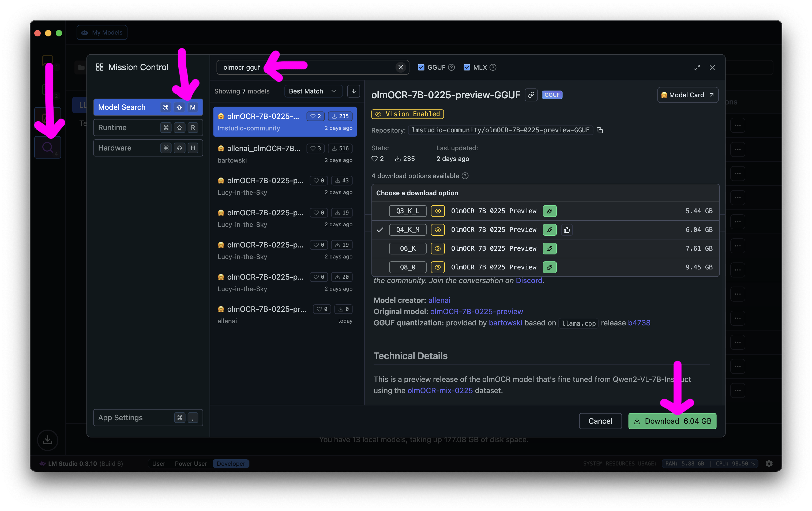812x511 pixels.
Task: Select the Lucy-in-the-Sky result with 20 downloads
Action: click(285, 283)
